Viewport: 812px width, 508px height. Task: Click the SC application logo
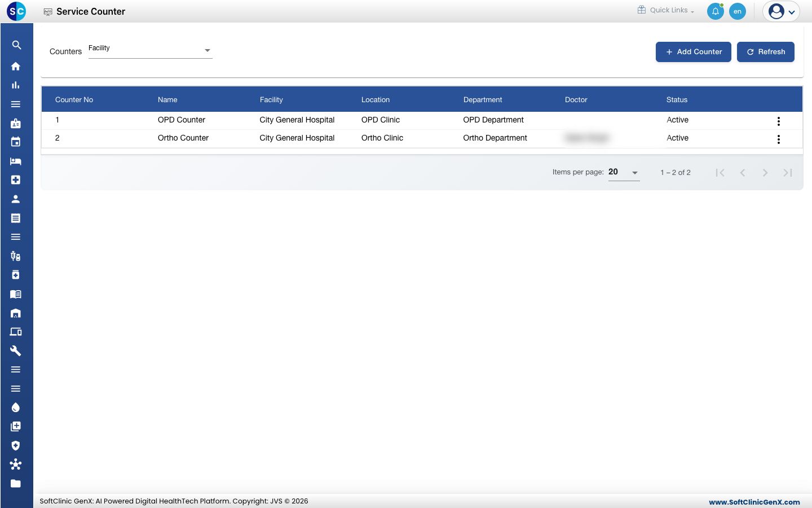click(16, 11)
